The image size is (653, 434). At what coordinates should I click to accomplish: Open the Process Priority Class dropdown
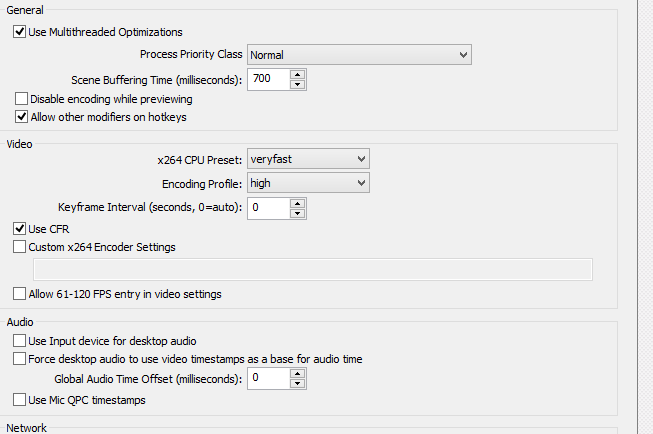(x=359, y=55)
